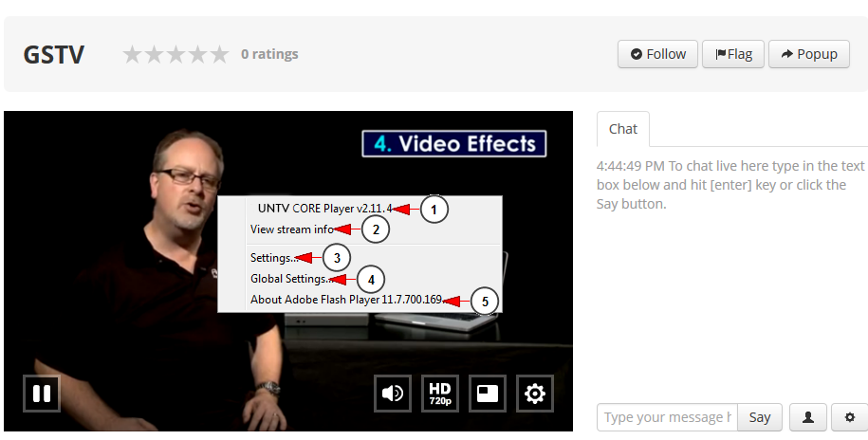Rate GSTV four stars
The height and width of the screenshot is (440, 868).
click(197, 54)
